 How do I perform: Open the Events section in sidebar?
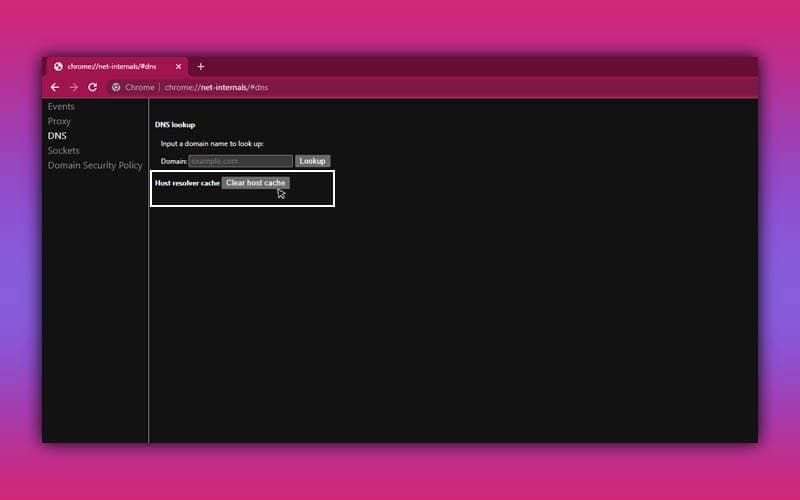61,106
